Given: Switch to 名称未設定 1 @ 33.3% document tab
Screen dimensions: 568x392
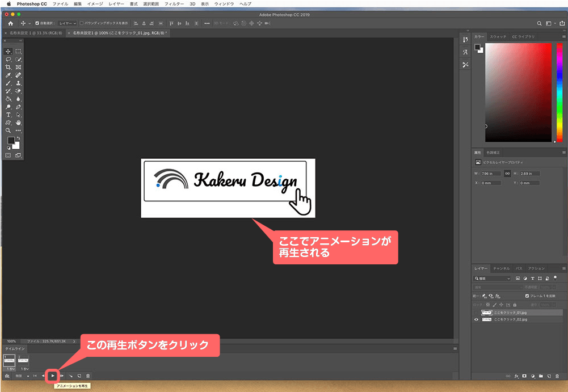Looking at the screenshot, I should (x=36, y=33).
